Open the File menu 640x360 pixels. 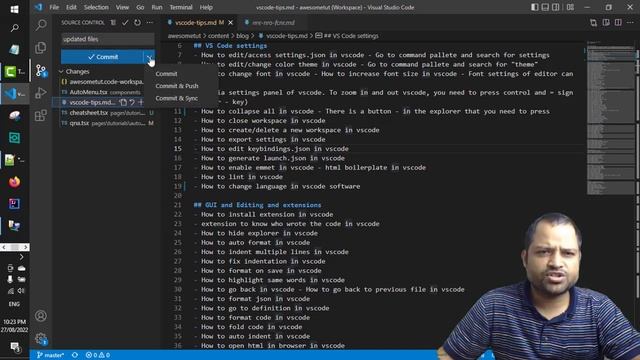[x=54, y=7]
